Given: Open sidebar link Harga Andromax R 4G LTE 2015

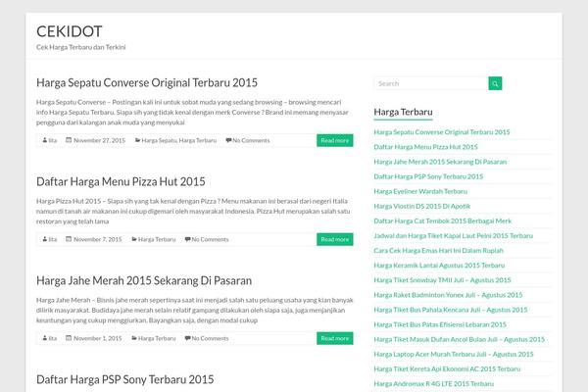Looking at the screenshot, I should coord(434,384).
